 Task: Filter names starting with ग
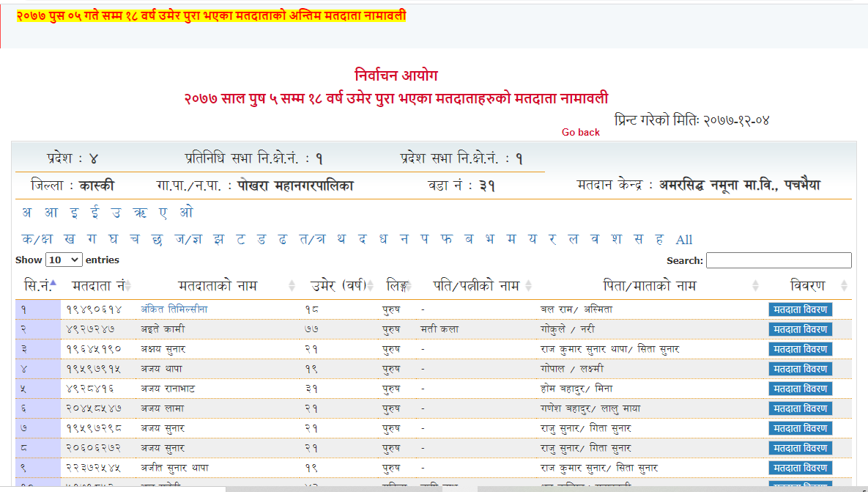[x=92, y=239]
